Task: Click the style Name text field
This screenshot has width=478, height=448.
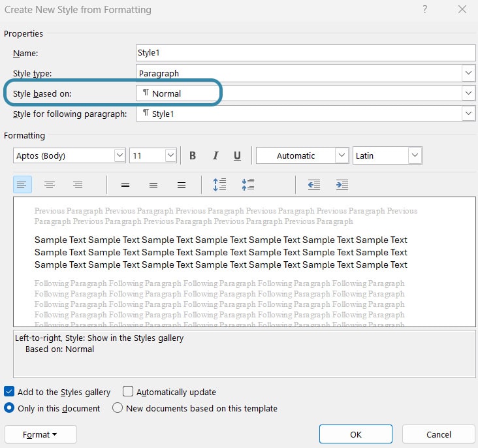Action: coord(305,53)
